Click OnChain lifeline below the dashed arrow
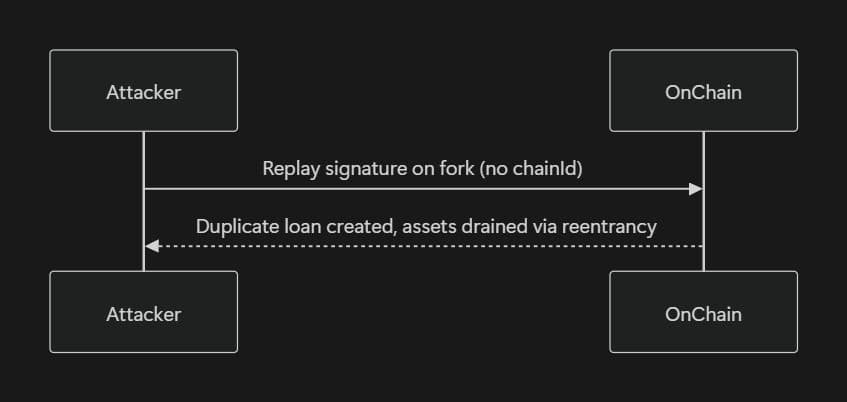The width and height of the screenshot is (847, 402). click(x=703, y=258)
